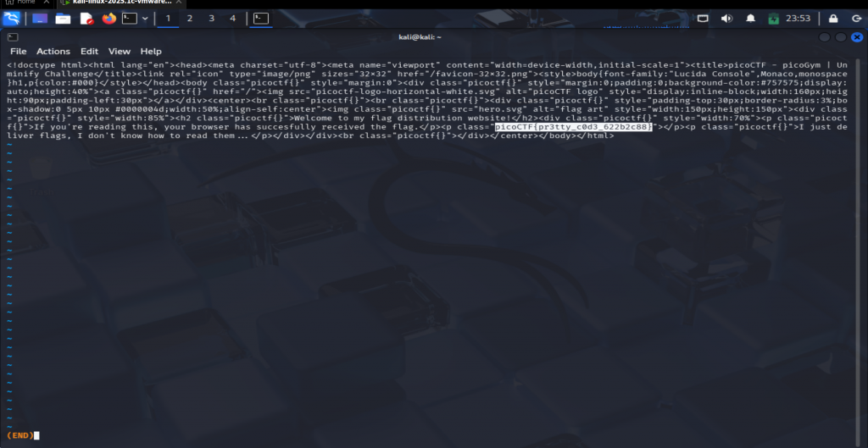The image size is (868, 448).
Task: Close the Home VMware tab
Action: pyautogui.click(x=46, y=3)
